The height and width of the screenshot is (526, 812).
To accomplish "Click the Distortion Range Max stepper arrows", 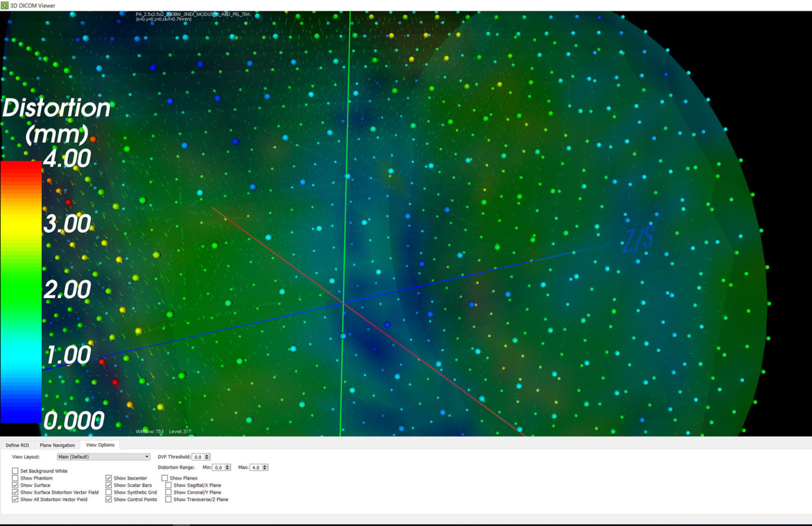I will pos(265,467).
